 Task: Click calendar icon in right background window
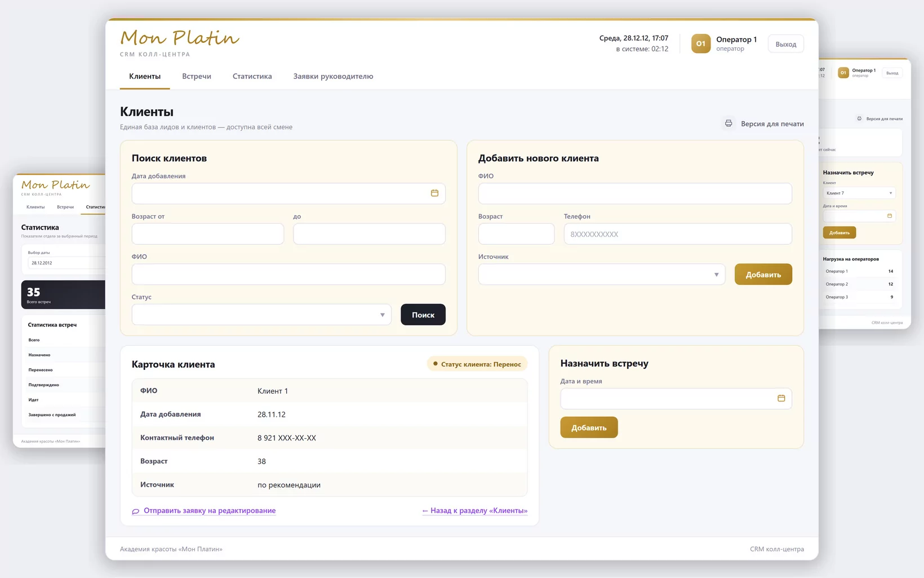890,216
